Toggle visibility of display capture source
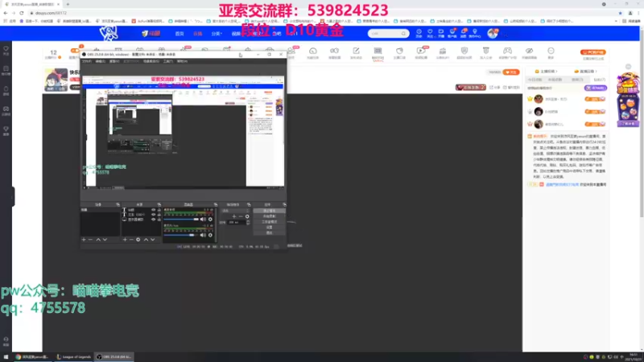Screen dimensions: 644x362 [x=154, y=220]
